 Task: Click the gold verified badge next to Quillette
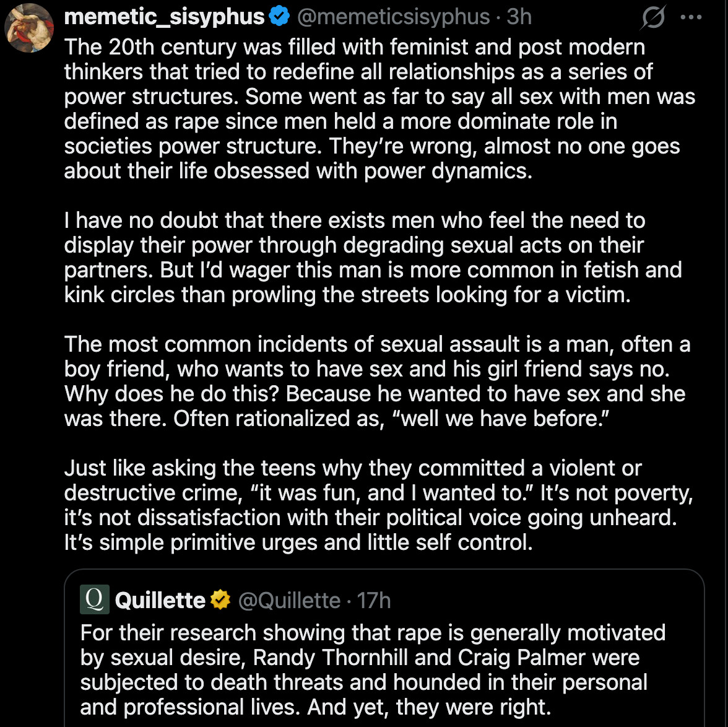[x=220, y=600]
